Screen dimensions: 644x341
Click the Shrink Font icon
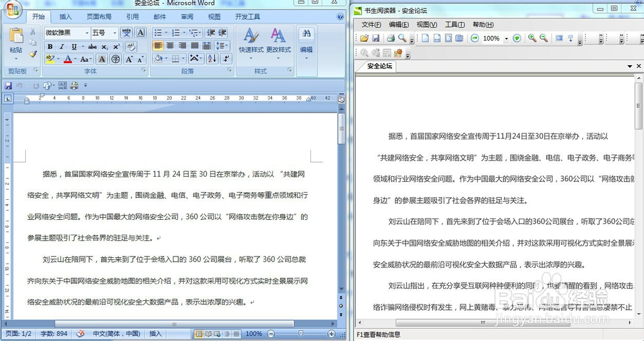click(x=140, y=59)
